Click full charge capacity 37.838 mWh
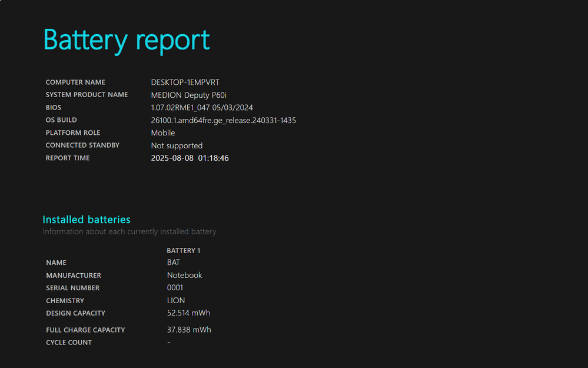This screenshot has height=368, width=588. [x=189, y=330]
